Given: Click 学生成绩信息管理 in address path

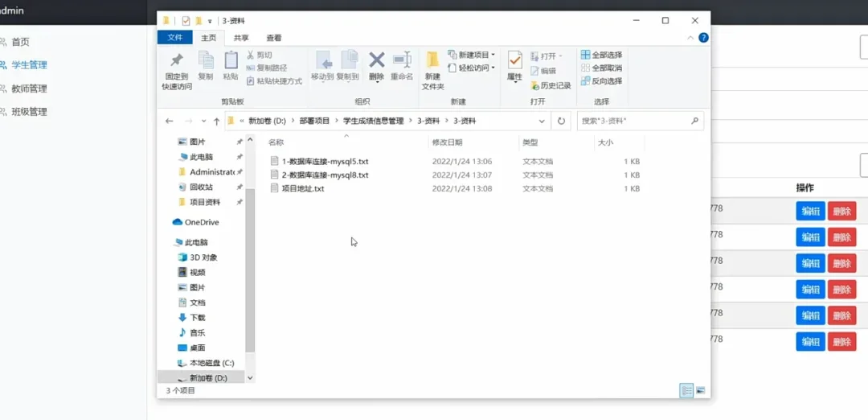Looking at the screenshot, I should pos(374,121).
